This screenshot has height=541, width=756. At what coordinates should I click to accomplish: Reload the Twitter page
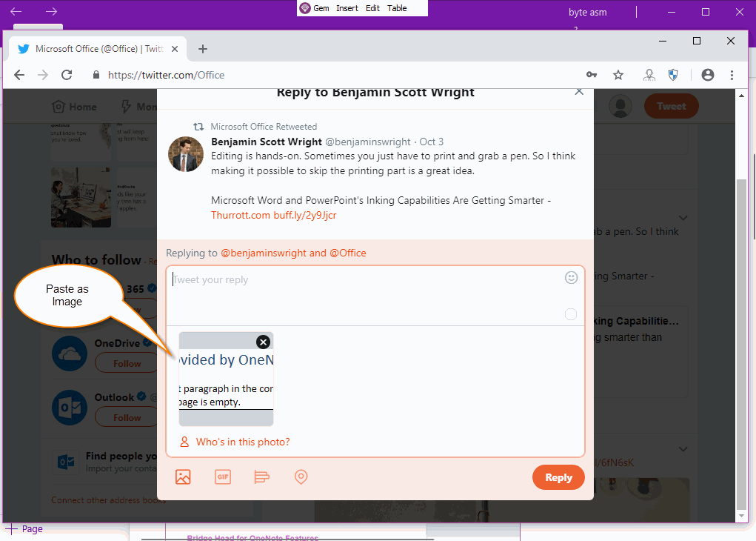click(67, 75)
